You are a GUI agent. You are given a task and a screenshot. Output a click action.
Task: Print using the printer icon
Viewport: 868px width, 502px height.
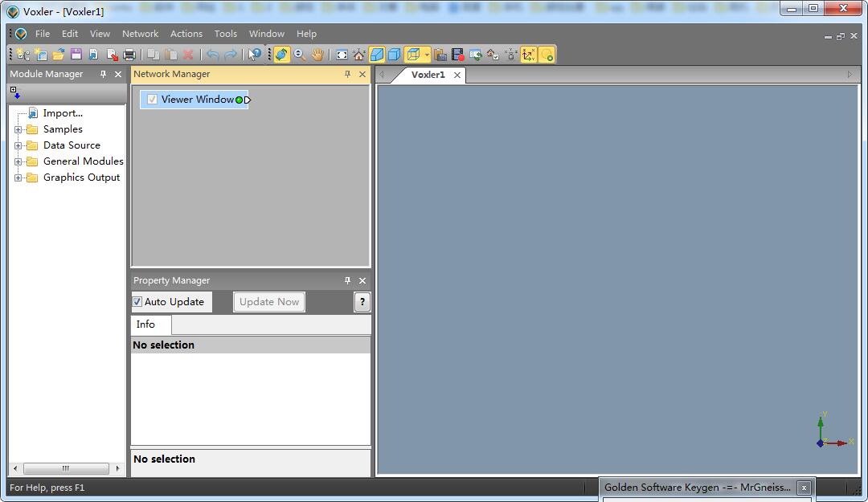[x=129, y=55]
